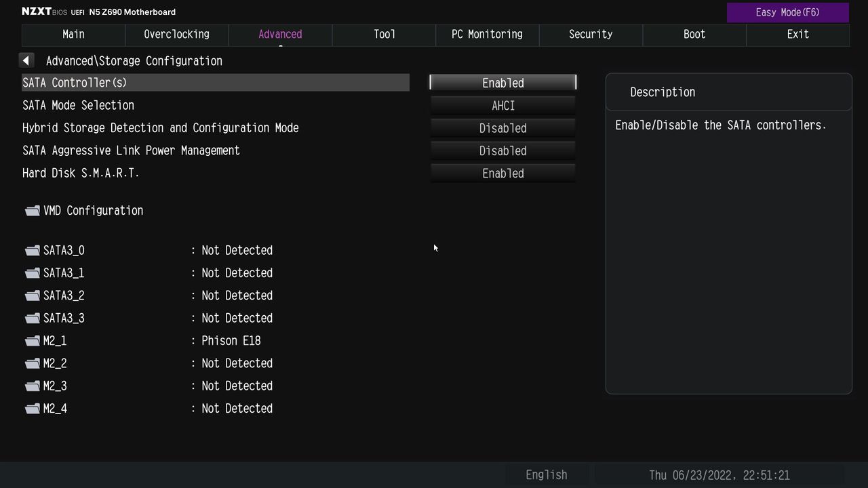Open the VMD Configuration folder icon
Screen dimensions: 868x488
pyautogui.click(x=33, y=211)
